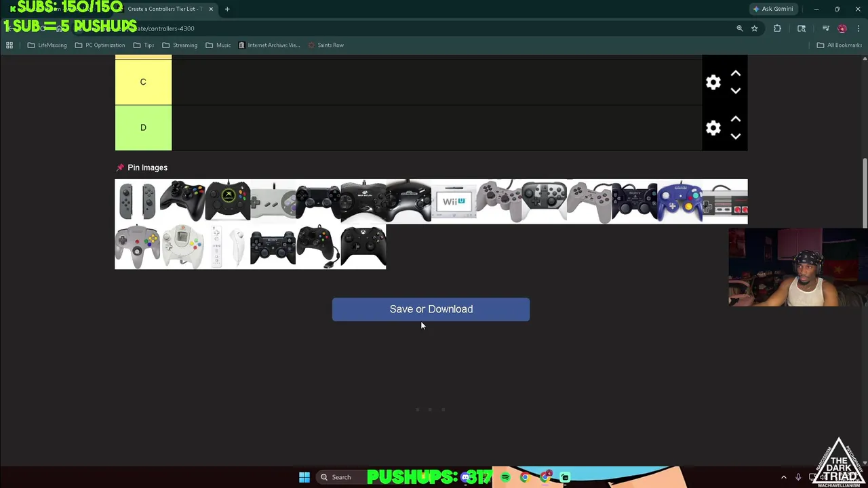868x488 pixels.
Task: Move the D tier row down
Action: point(736,136)
